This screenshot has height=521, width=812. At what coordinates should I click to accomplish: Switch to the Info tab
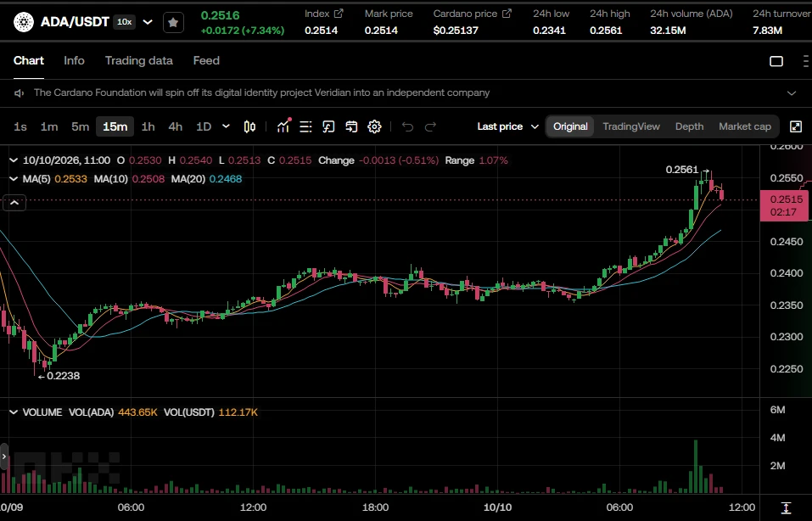74,61
